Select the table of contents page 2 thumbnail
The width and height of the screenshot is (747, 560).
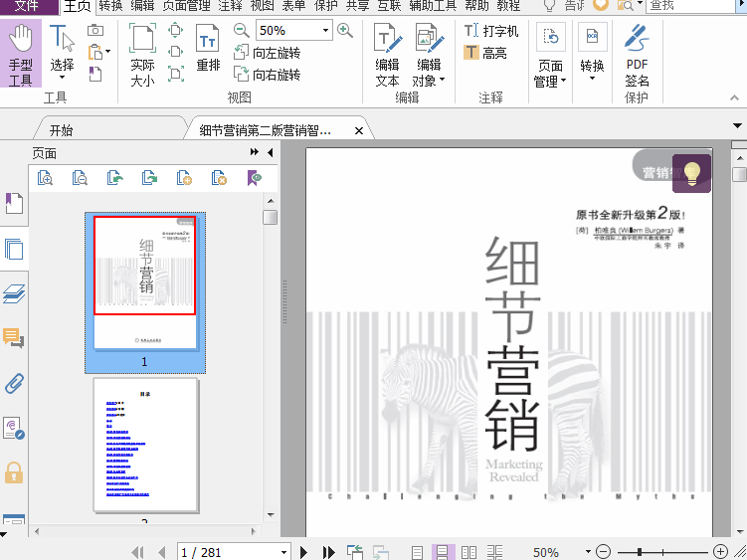point(145,446)
